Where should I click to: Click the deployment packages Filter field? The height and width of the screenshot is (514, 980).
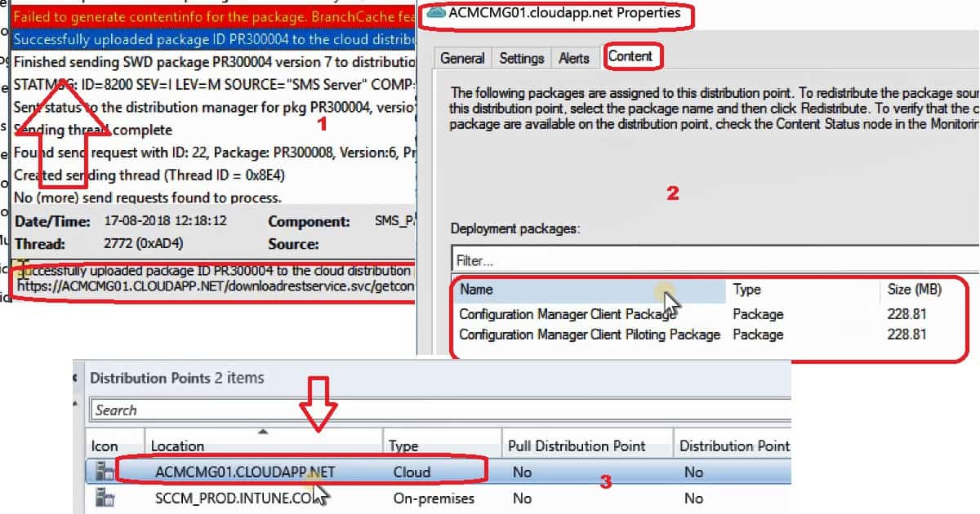(x=715, y=260)
